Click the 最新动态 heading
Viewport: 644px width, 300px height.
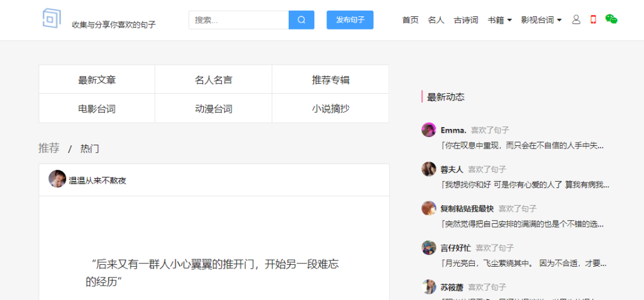[x=446, y=97]
